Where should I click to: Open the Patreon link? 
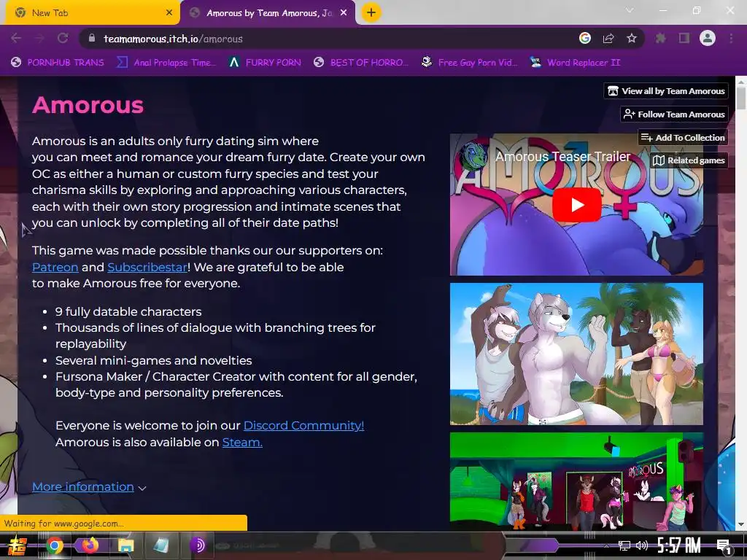tap(55, 267)
